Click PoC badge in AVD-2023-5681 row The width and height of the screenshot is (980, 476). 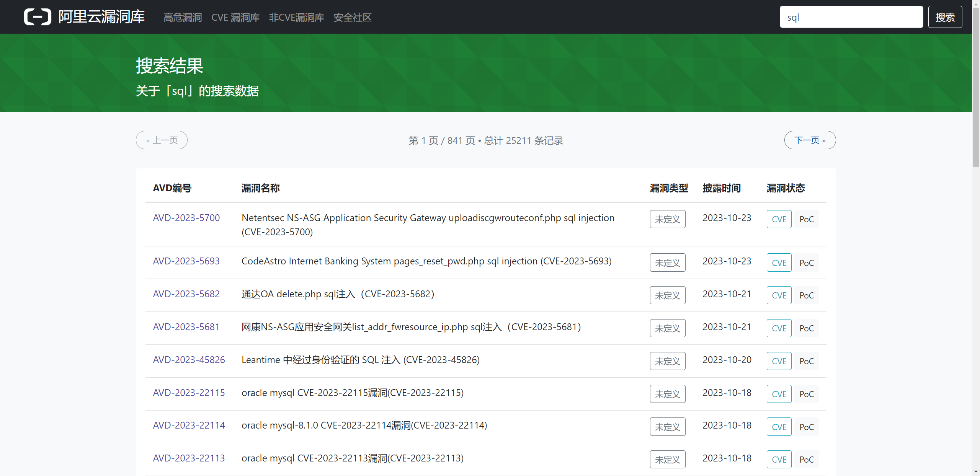click(x=807, y=328)
